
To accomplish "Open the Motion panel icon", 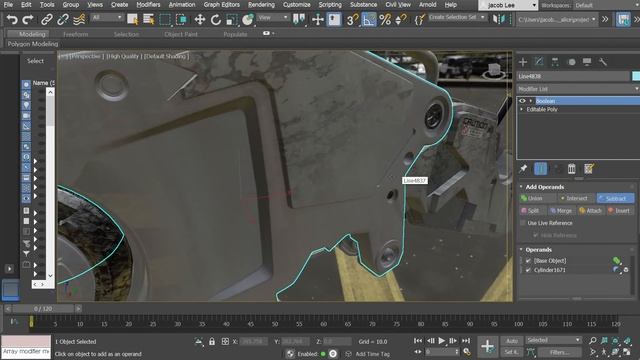I will click(571, 62).
